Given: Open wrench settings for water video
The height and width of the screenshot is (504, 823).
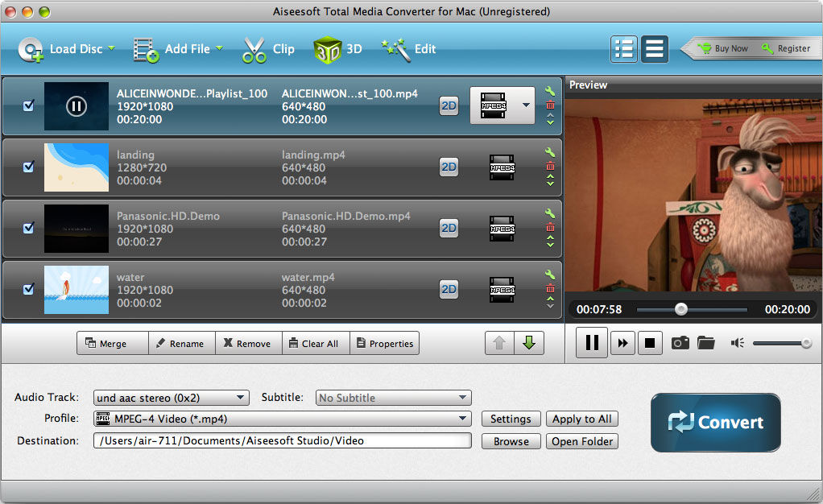Looking at the screenshot, I should (550, 275).
